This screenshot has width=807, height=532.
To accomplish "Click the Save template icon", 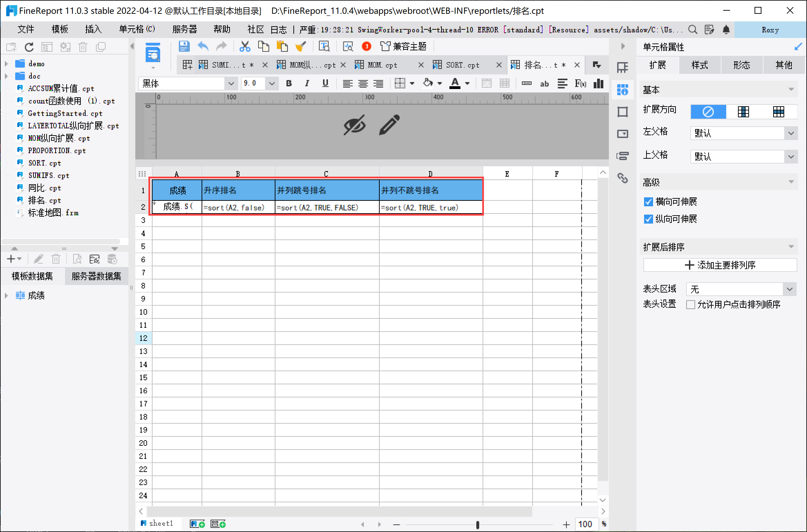I will [x=184, y=46].
